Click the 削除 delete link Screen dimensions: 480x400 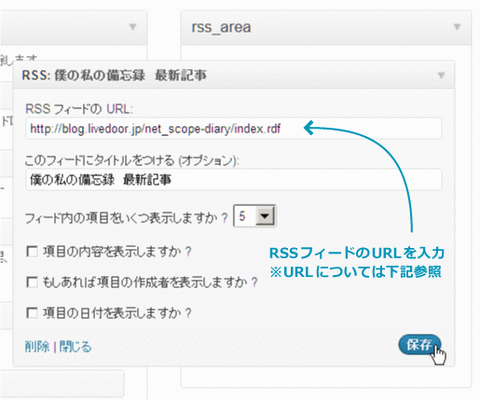tap(37, 347)
